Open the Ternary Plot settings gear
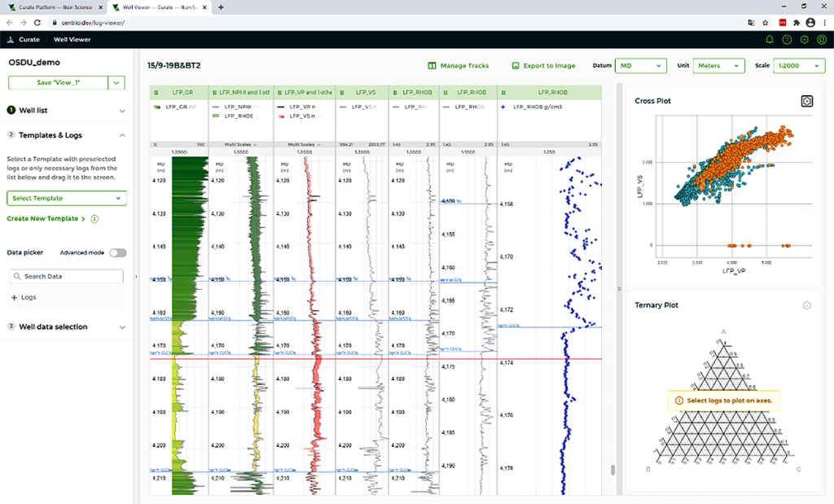The image size is (834, 504). point(806,305)
